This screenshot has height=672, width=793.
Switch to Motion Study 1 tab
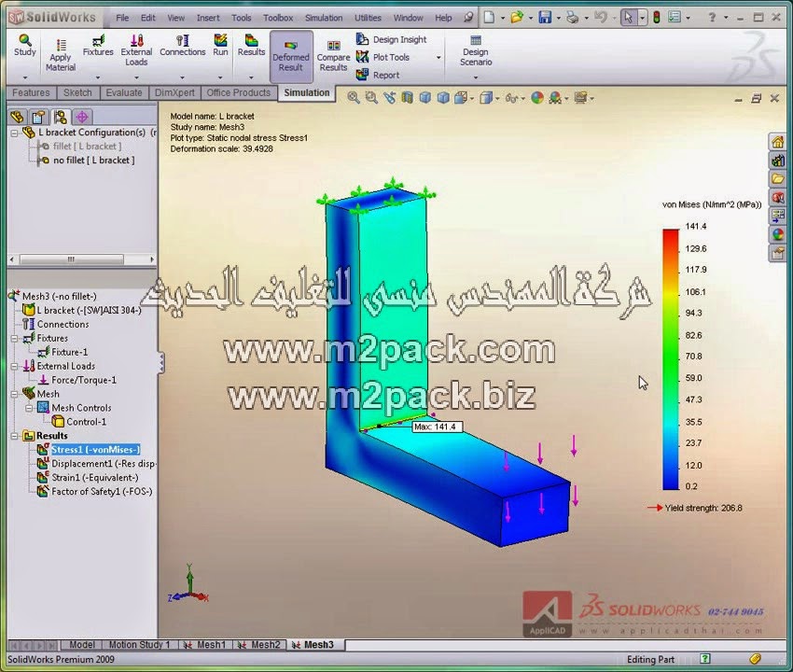(139, 645)
